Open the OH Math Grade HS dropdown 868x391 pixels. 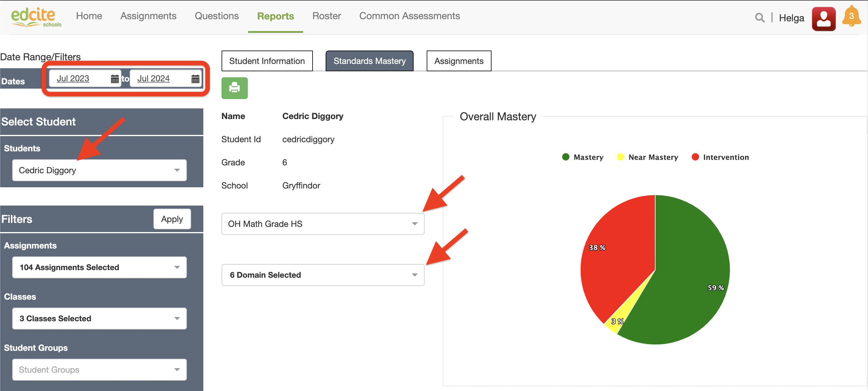point(323,224)
